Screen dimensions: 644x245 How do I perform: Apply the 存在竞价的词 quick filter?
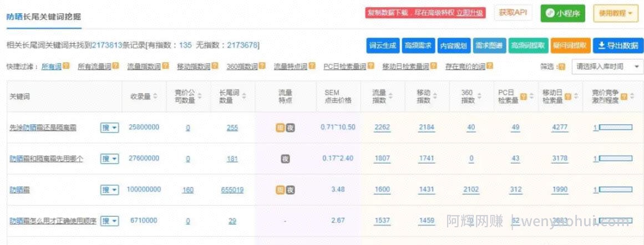[465, 66]
